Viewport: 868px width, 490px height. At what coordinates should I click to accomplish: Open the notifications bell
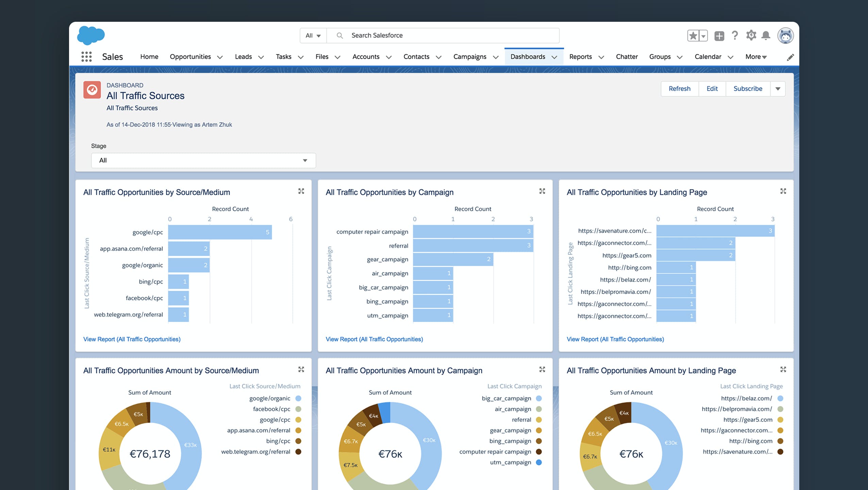[x=766, y=35]
